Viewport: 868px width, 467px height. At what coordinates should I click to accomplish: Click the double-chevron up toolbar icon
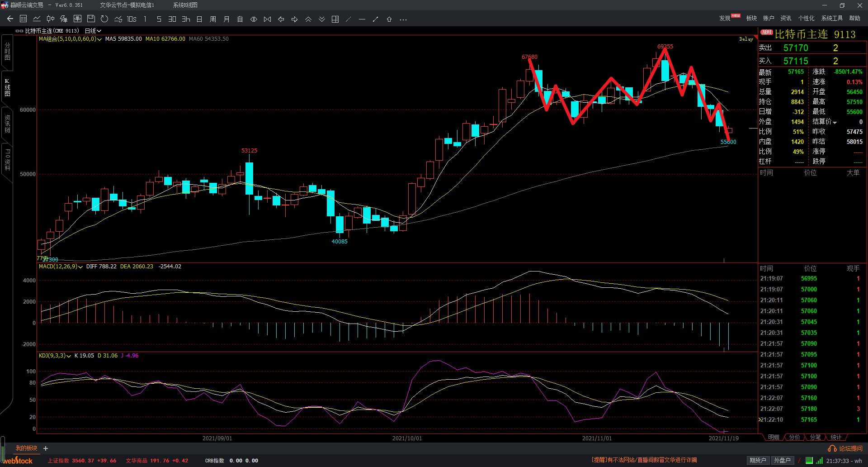pyautogui.click(x=308, y=19)
